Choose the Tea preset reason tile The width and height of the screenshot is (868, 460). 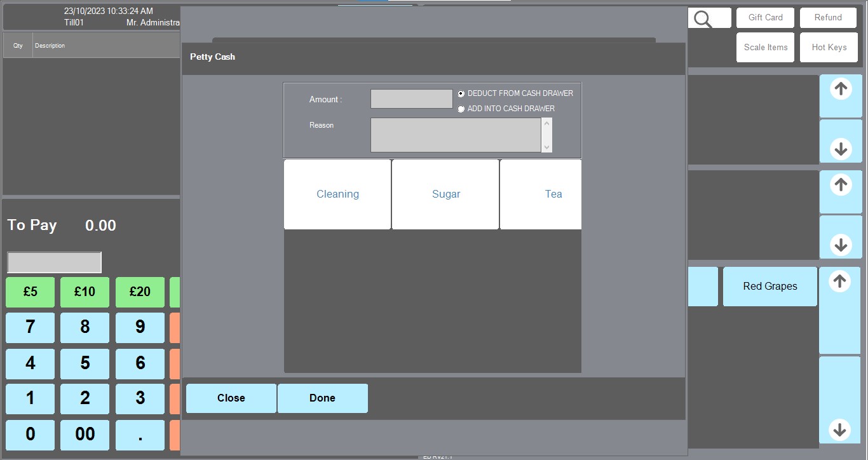541,194
